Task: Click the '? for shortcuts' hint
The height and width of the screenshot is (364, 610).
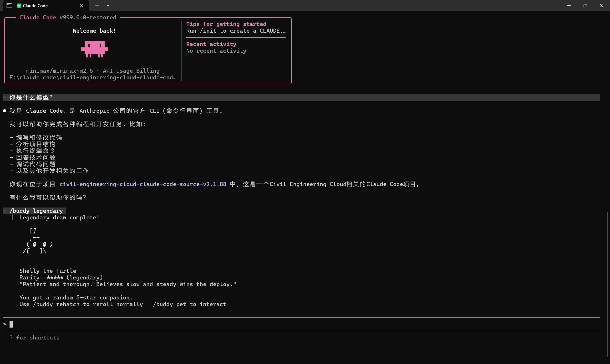Action: pyautogui.click(x=34, y=338)
